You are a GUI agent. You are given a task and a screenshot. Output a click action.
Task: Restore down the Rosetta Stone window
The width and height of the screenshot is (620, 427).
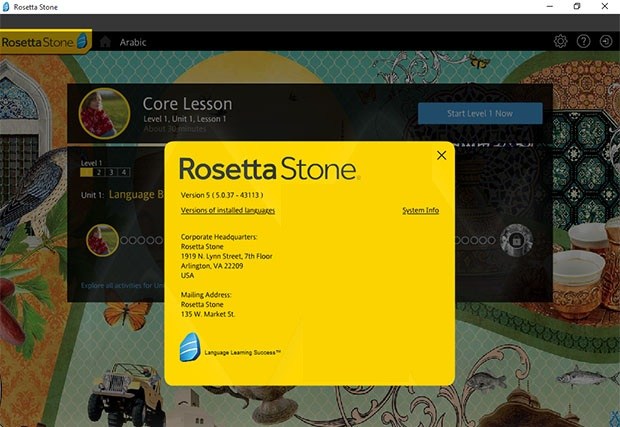point(577,7)
